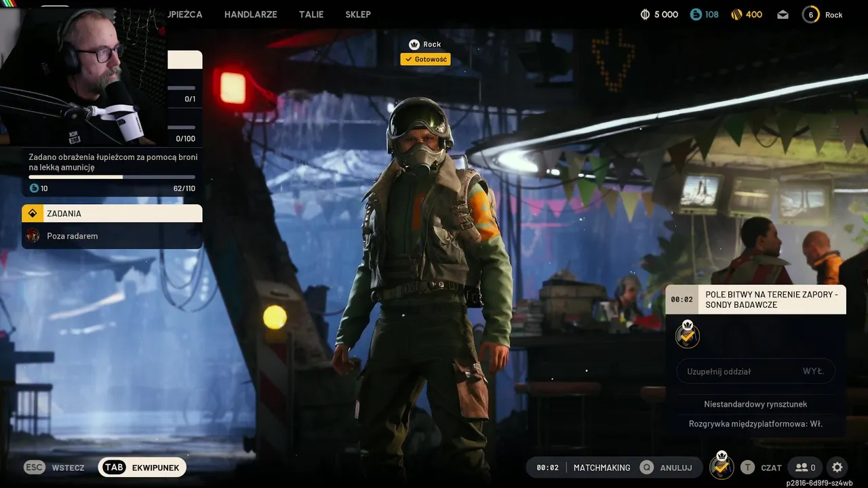Screen dimensions: 868x488
Task: Click Niestandardowy rynsztunek option
Action: [755, 404]
